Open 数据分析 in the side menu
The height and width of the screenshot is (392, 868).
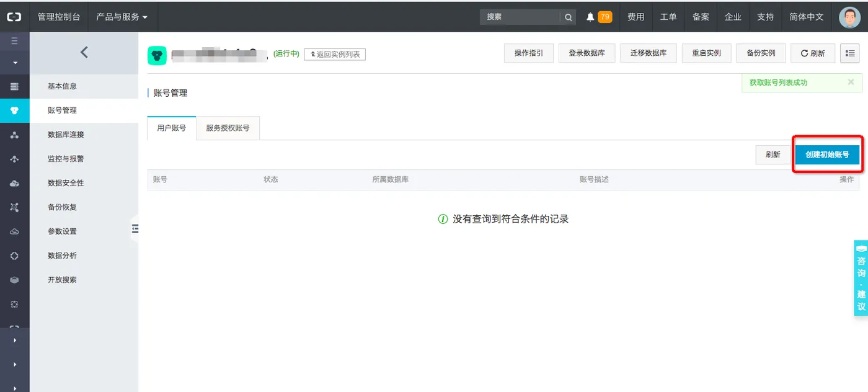point(84,256)
